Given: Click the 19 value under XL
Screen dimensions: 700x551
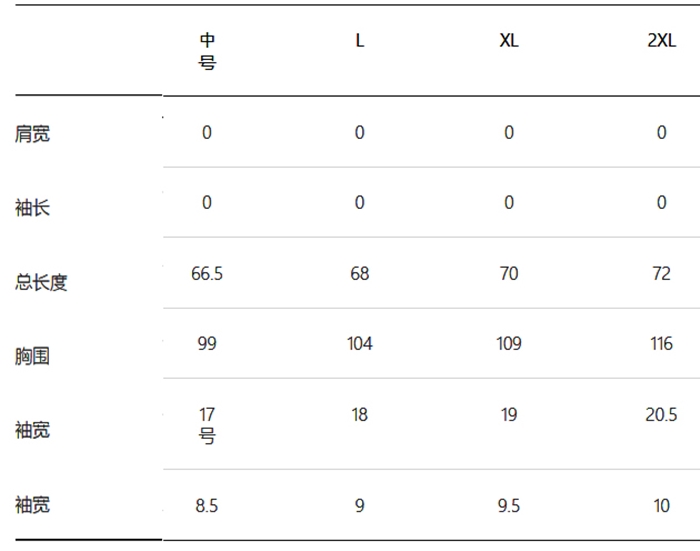Looking at the screenshot, I should tap(509, 415).
